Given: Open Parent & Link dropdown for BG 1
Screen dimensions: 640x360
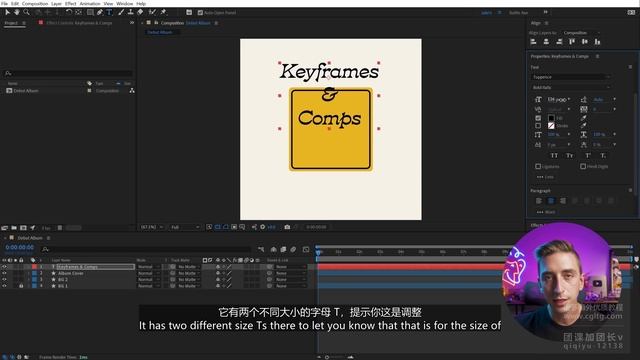Looking at the screenshot, I should tap(291, 286).
